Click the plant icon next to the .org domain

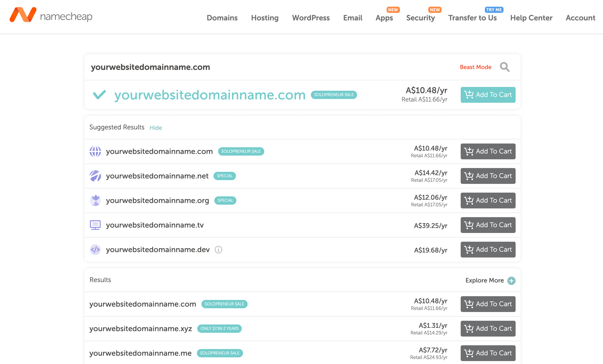(x=95, y=200)
